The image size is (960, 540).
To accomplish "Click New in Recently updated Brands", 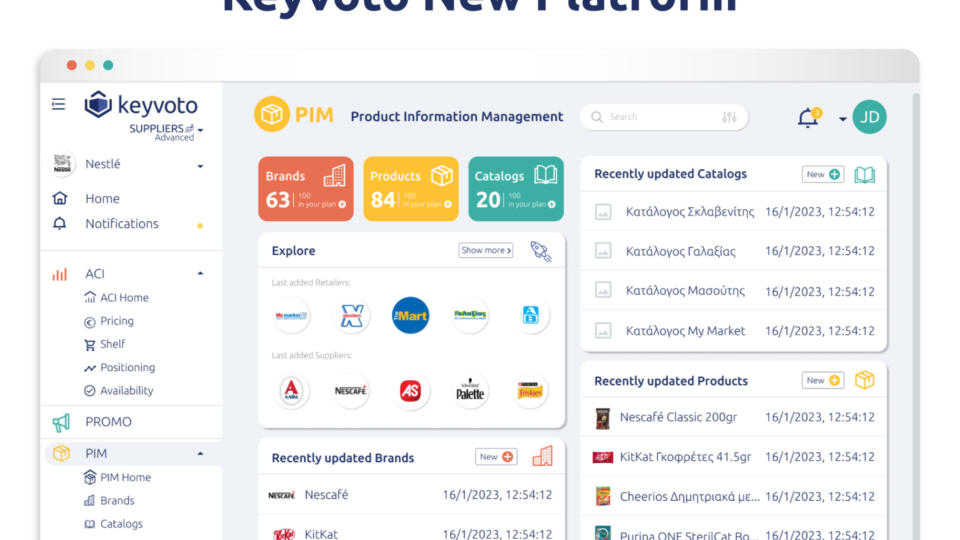I will pos(496,457).
